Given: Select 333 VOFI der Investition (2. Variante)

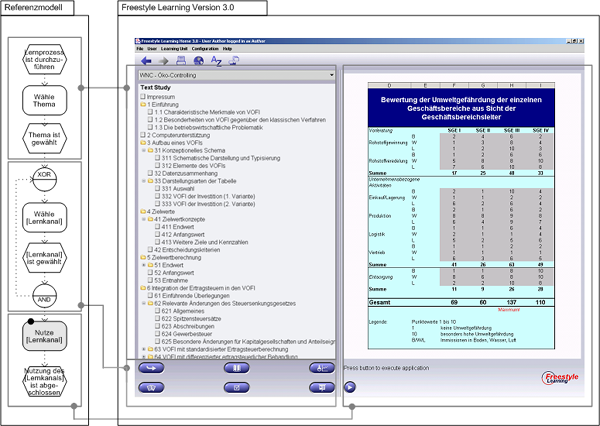Looking at the screenshot, I should [208, 204].
